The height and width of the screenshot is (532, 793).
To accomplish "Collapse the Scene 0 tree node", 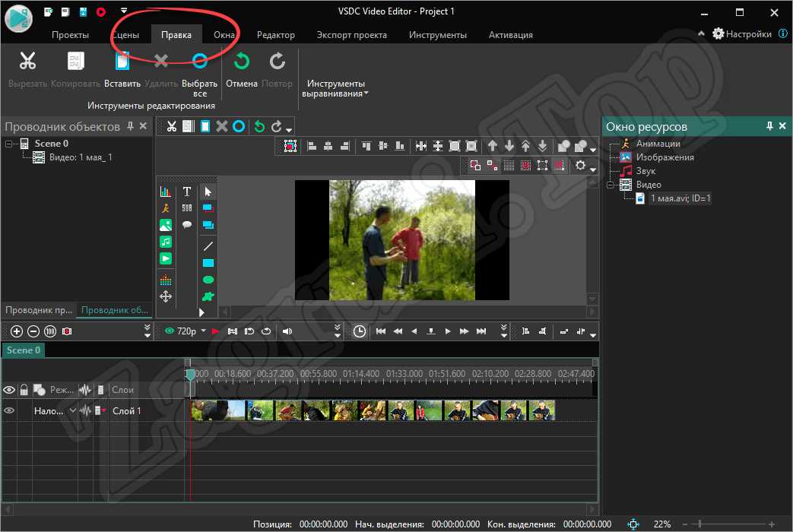I will tap(8, 144).
